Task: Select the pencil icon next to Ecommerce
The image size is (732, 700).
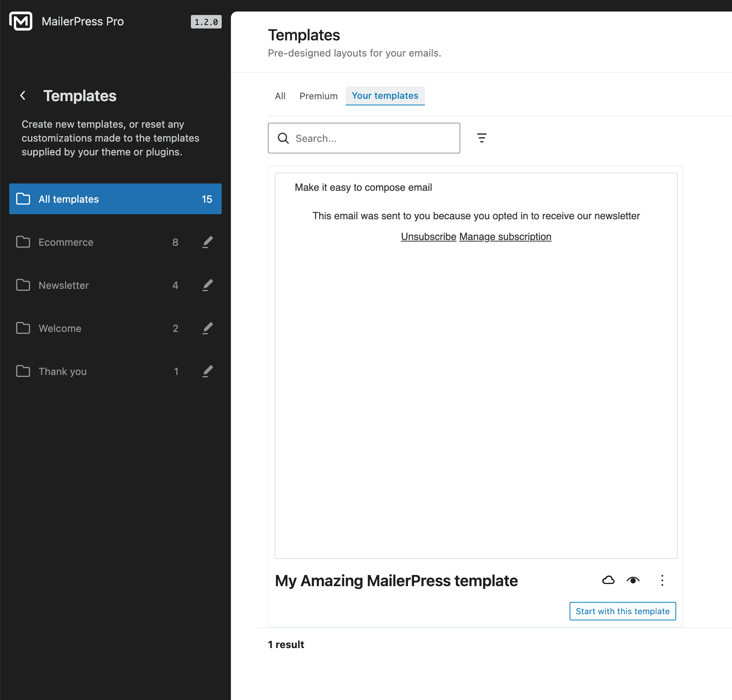Action: tap(208, 242)
